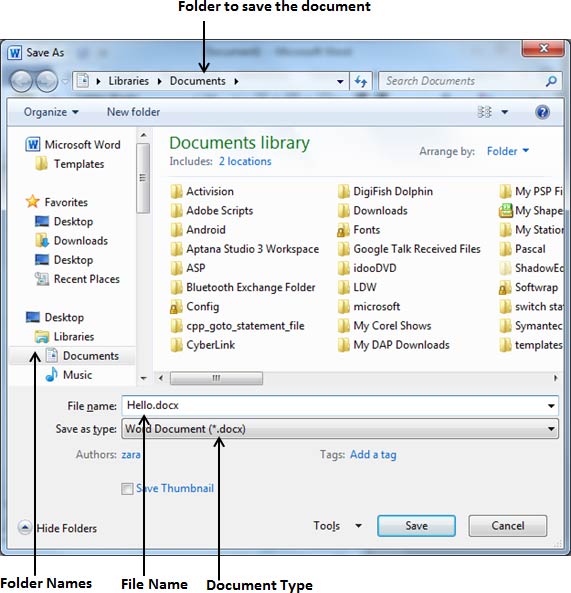The height and width of the screenshot is (593, 571).
Task: Click the Forward navigation arrow button
Action: tap(47, 81)
